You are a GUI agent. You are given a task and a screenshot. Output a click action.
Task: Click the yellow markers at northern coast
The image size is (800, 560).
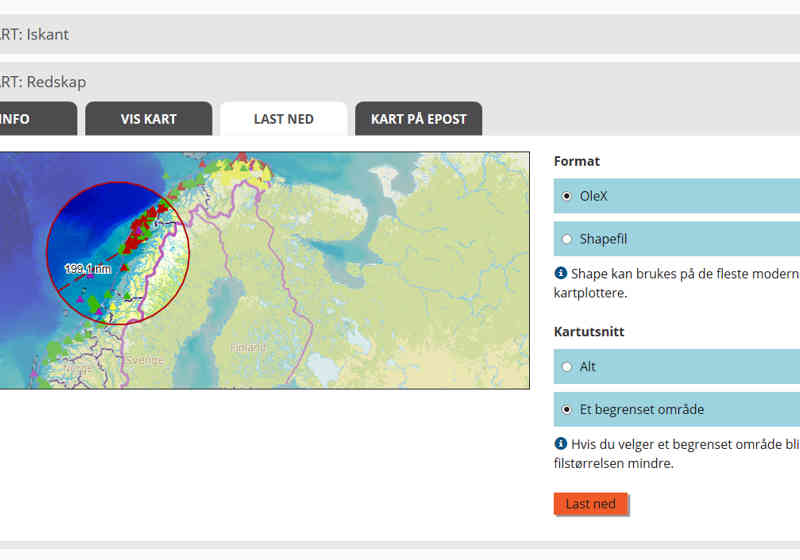pos(247,174)
